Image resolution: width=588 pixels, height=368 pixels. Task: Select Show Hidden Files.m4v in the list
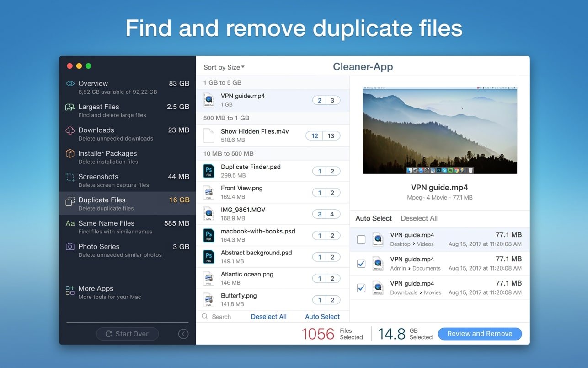[255, 135]
